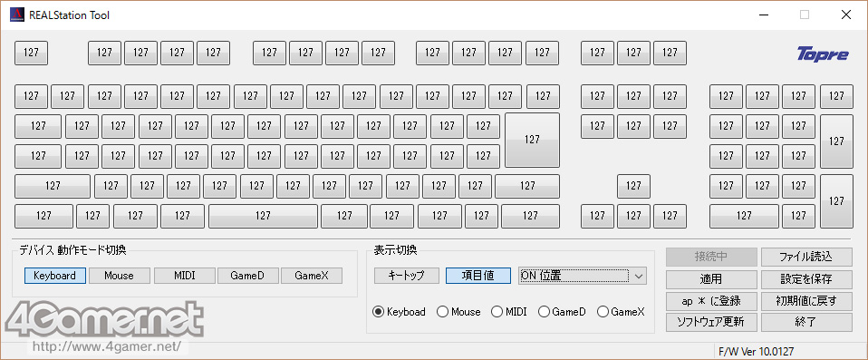
Task: Click the up arrow key showing 127
Action: point(633,186)
